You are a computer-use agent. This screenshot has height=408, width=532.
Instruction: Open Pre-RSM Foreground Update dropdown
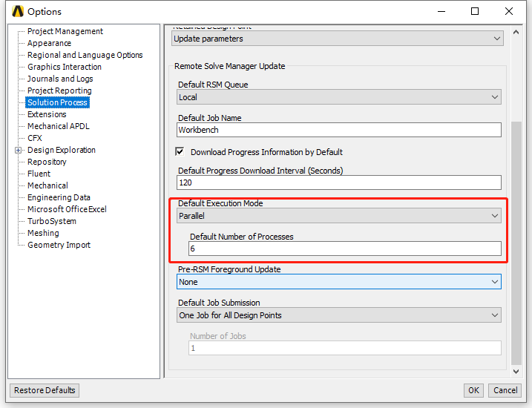[338, 282]
